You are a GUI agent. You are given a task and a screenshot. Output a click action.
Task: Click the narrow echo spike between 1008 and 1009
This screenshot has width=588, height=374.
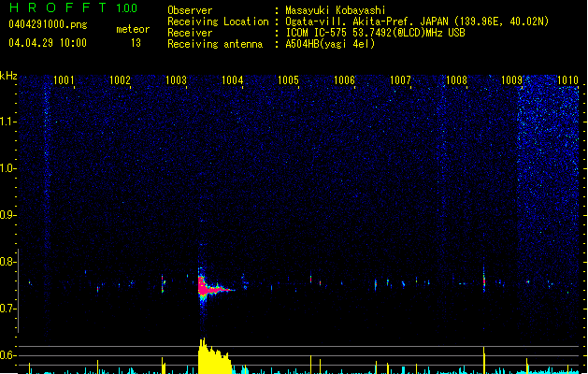pyautogui.click(x=483, y=280)
